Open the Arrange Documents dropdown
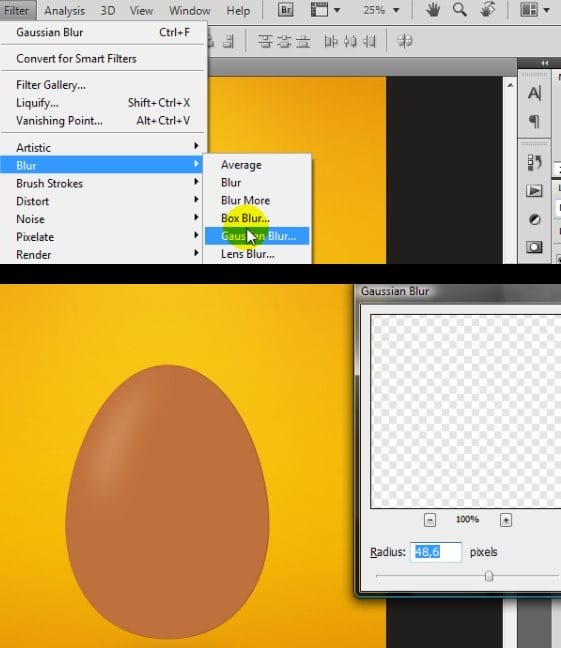The image size is (561, 648). (x=535, y=10)
